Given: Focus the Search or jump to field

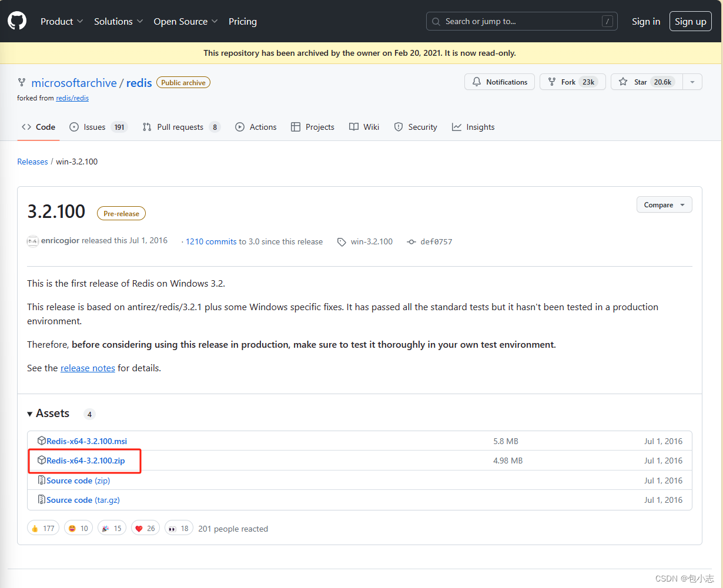Looking at the screenshot, I should coord(522,21).
